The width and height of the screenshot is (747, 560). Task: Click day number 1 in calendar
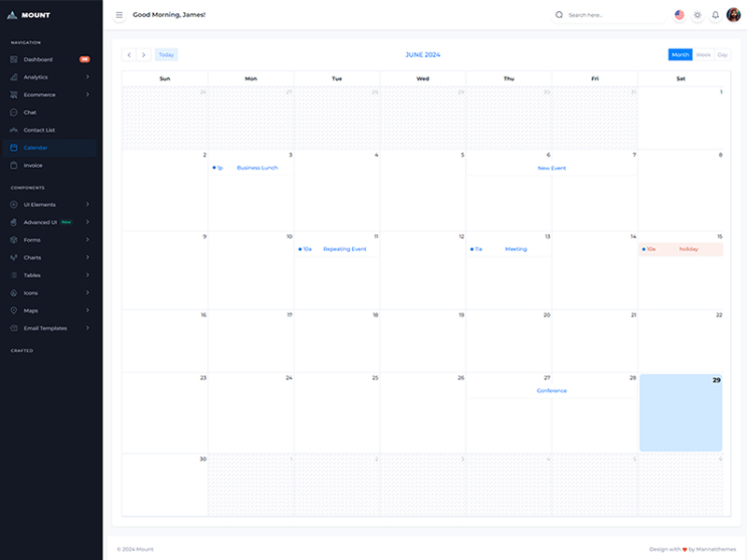pos(721,91)
